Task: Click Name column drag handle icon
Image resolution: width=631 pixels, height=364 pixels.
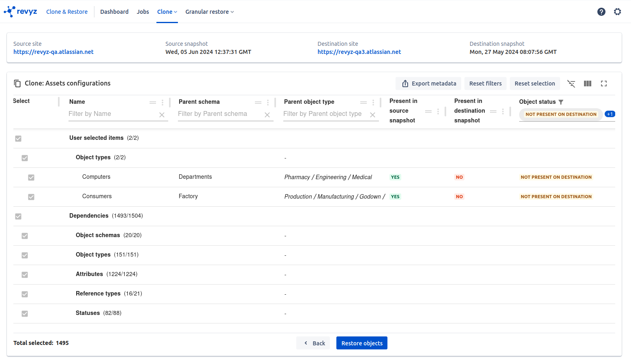Action: coord(153,103)
